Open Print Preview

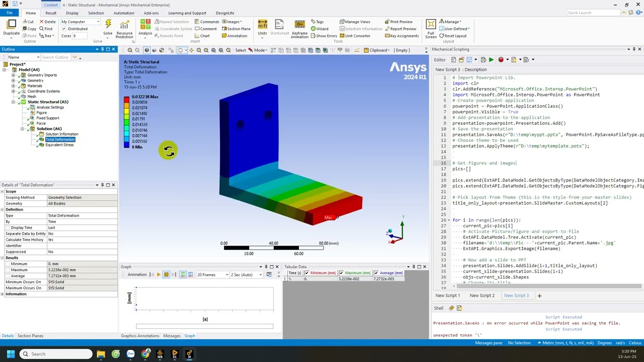pyautogui.click(x=398, y=22)
